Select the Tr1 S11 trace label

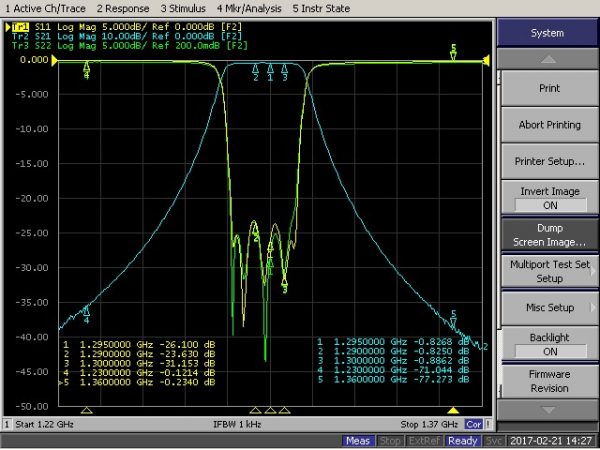coord(126,27)
